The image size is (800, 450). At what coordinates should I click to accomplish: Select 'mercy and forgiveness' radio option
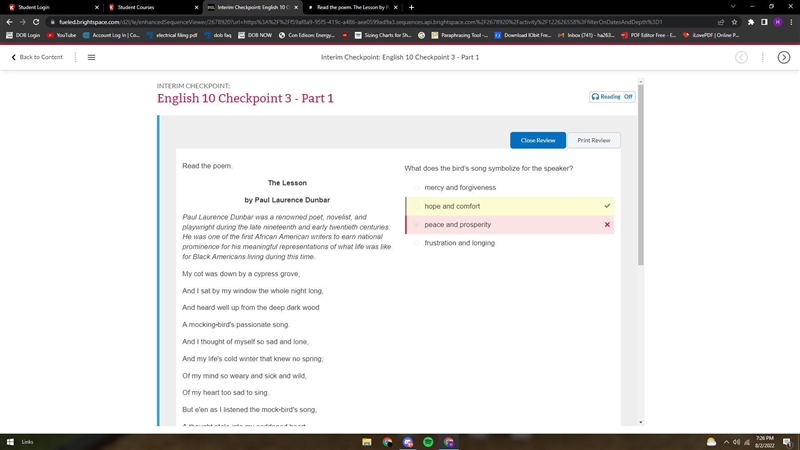(x=416, y=188)
